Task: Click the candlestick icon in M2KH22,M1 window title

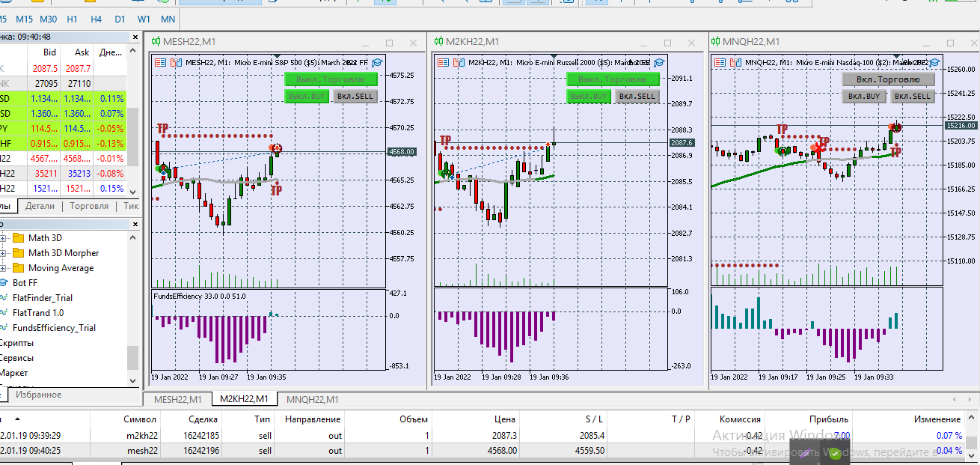Action: [x=439, y=42]
